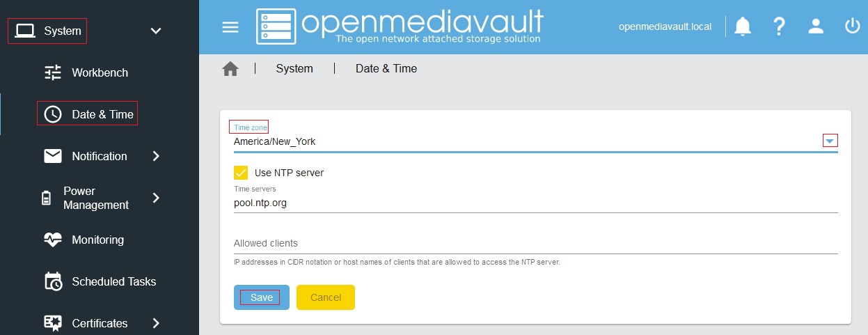This screenshot has height=335, width=868.
Task: Open the notifications bell icon
Action: coord(743,26)
